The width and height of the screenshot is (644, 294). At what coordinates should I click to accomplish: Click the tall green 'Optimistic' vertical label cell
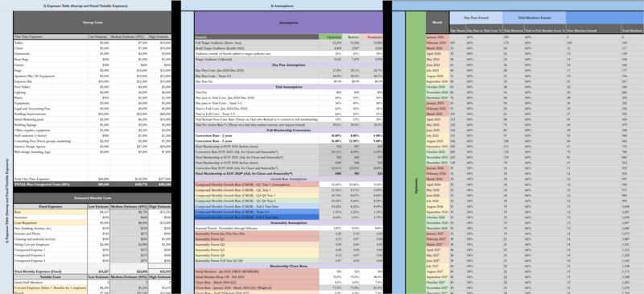tap(415, 152)
